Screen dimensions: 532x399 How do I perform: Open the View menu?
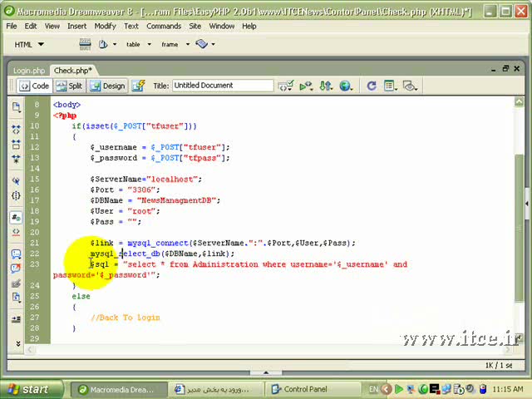point(52,26)
